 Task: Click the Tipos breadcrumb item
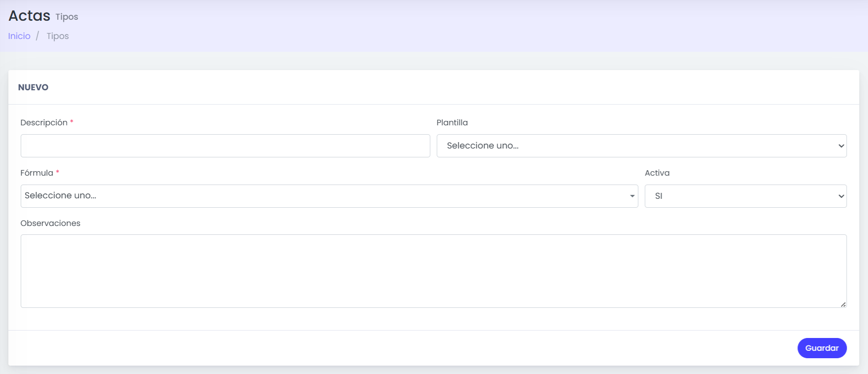58,36
